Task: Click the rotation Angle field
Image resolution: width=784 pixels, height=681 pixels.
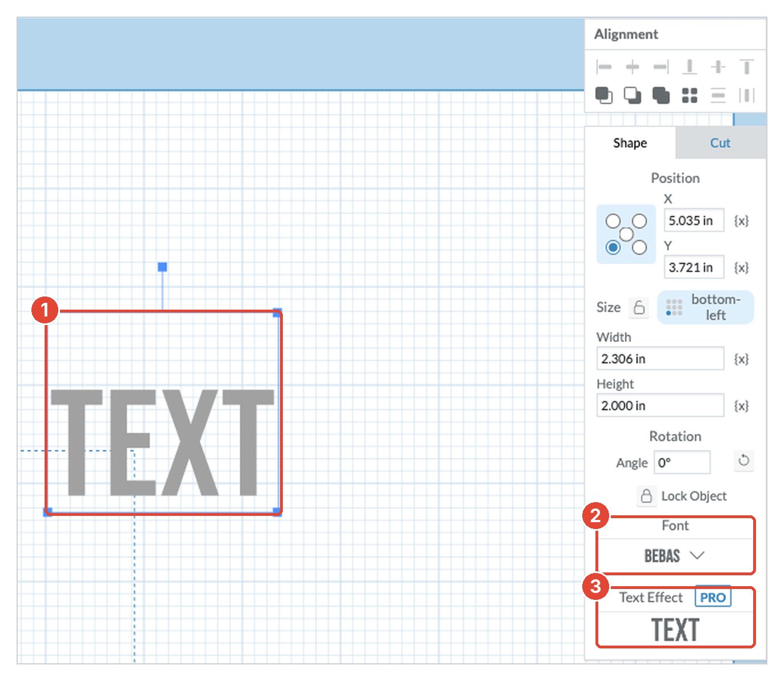Action: [x=682, y=463]
